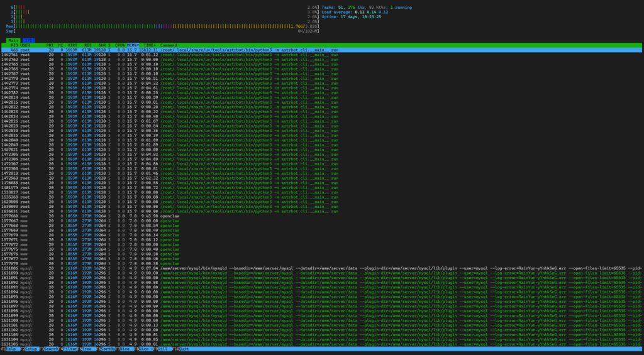
Task: Click the Tasks count text in header
Action: (x=367, y=8)
